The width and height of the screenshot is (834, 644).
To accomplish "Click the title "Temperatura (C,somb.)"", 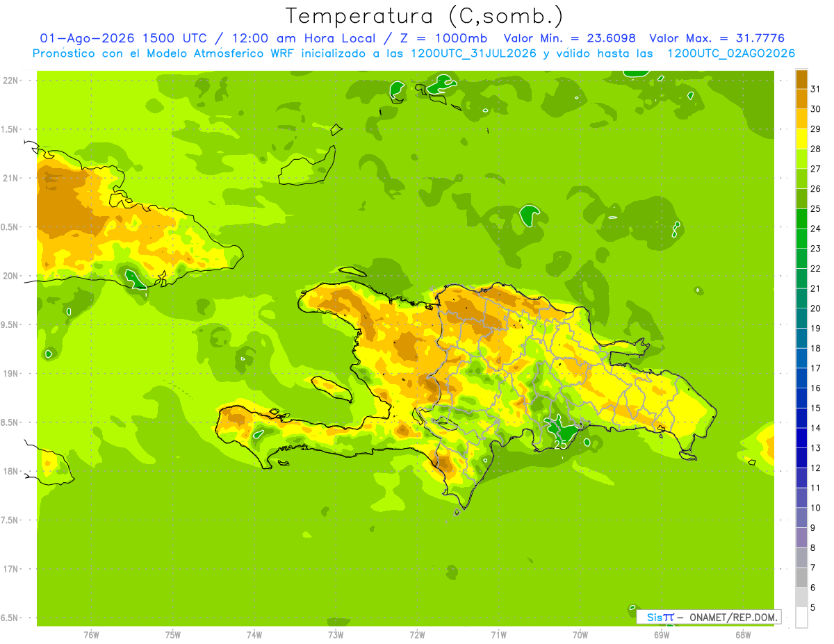I will point(425,17).
